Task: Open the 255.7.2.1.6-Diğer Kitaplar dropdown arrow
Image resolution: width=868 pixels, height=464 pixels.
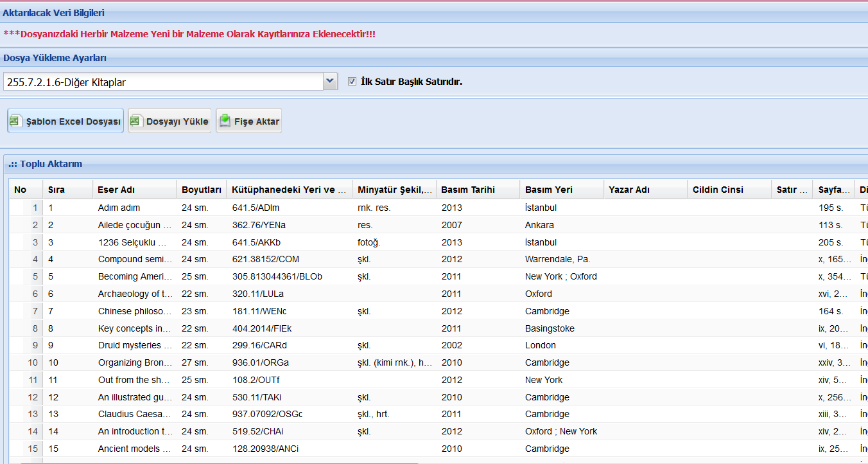Action: tap(330, 82)
